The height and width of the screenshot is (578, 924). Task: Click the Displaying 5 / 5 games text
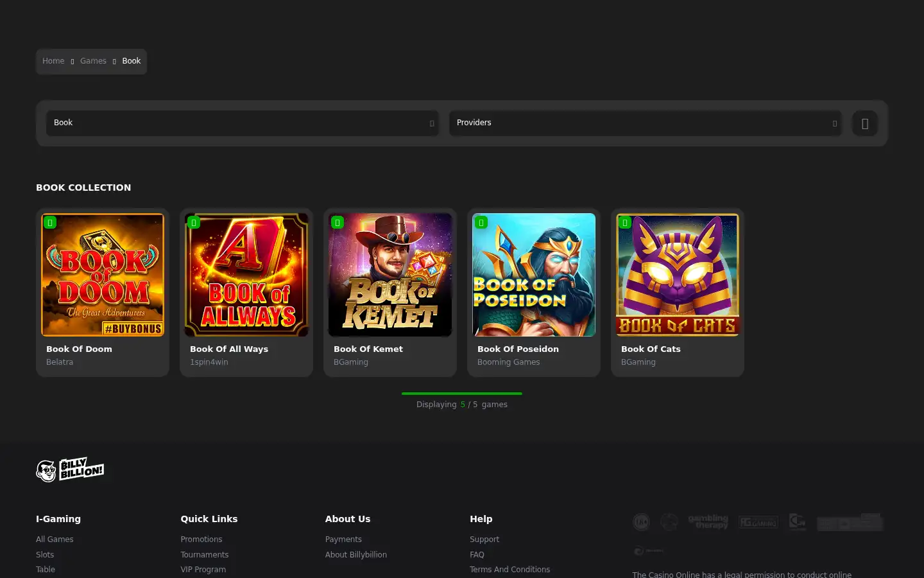[x=462, y=405]
